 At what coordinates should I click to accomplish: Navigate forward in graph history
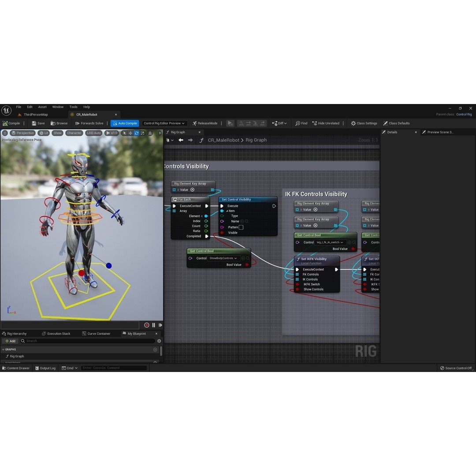pos(190,140)
